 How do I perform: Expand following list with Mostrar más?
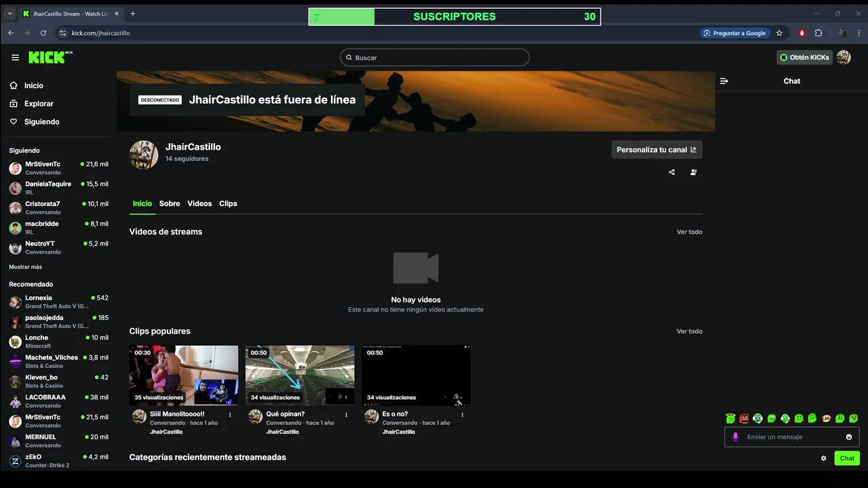25,267
